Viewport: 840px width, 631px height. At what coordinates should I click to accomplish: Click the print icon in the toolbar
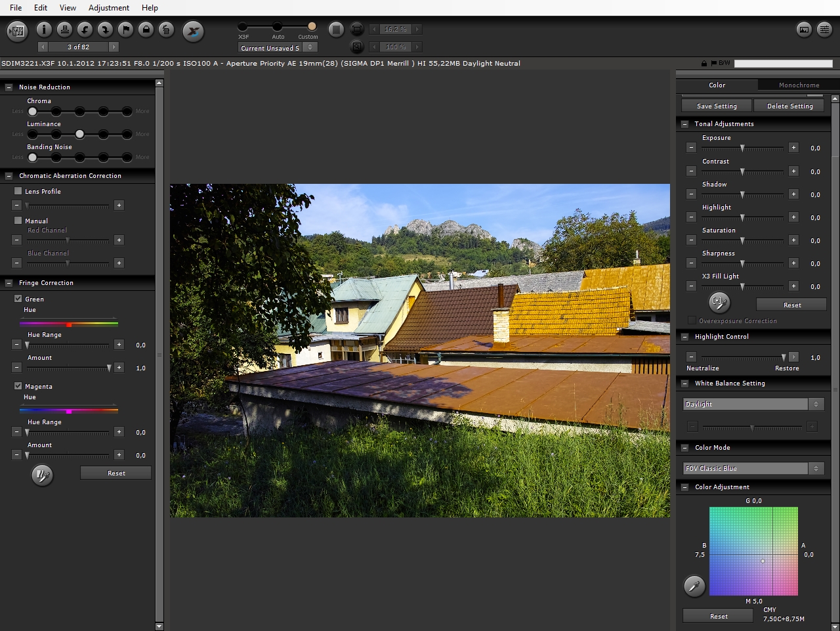coord(64,30)
